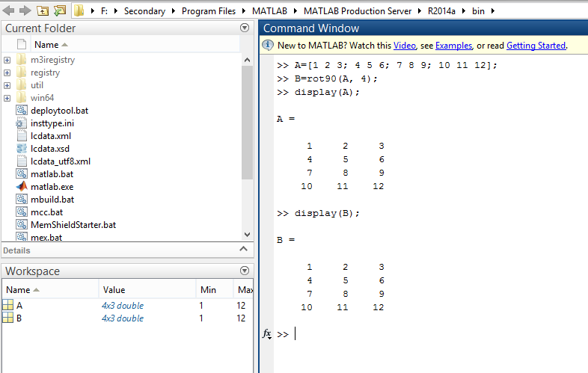Click the 4x3 double value of B
588x373 pixels.
point(123,318)
